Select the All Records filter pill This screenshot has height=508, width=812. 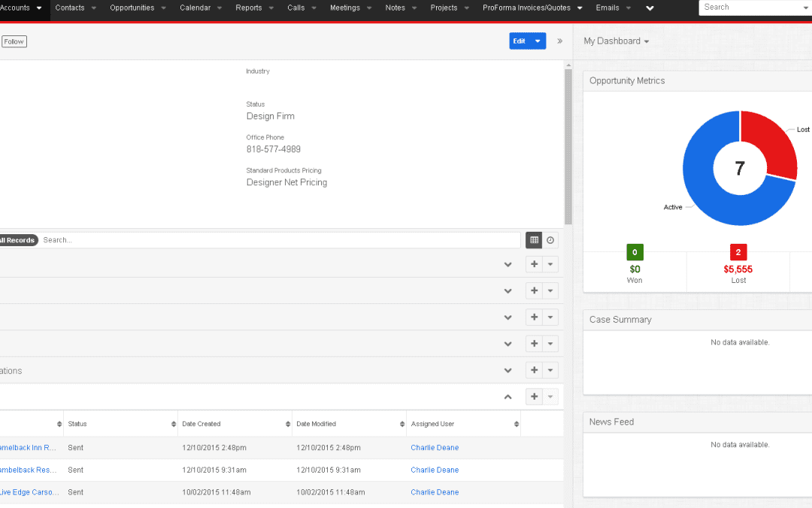(19, 240)
